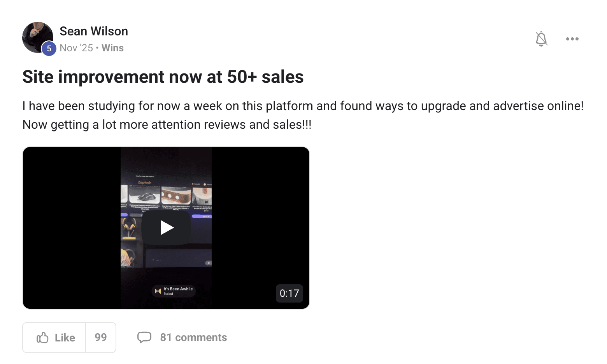Click the headphones image in video preview
Image resolution: width=607 pixels, height=364 pixels.
(128, 227)
